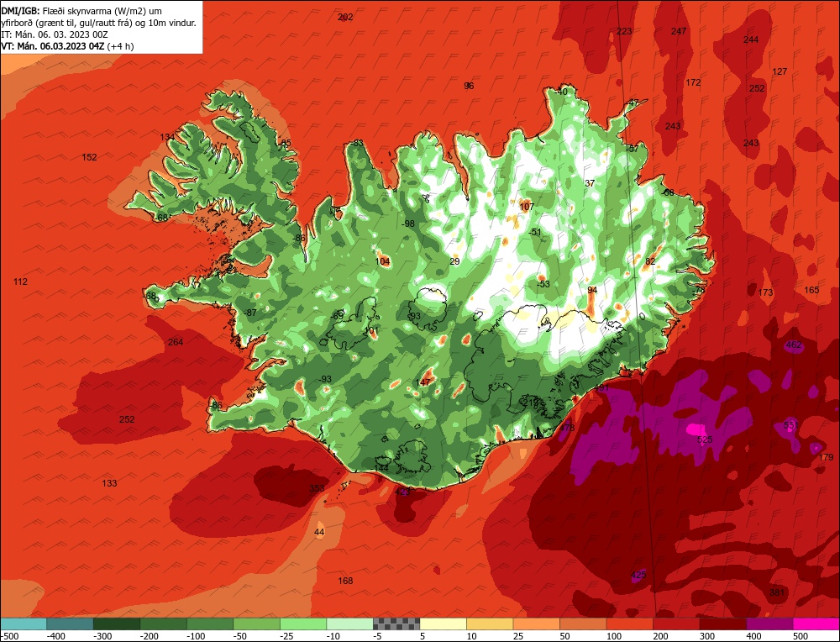This screenshot has width=840, height=642.
Task: Click the flux value 525 in the pink area
Action: (705, 439)
